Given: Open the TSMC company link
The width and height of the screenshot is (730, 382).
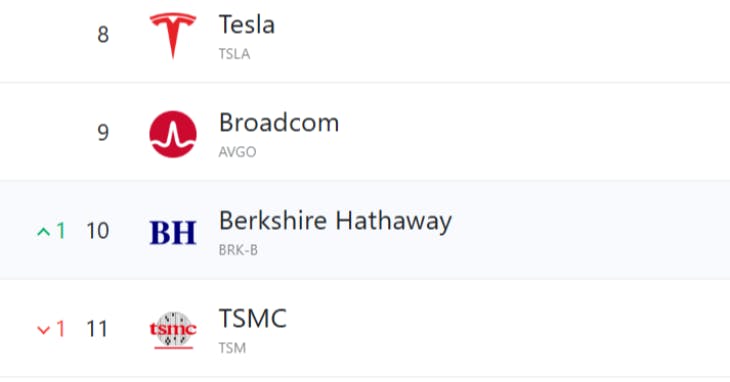Looking at the screenshot, I should point(253,319).
